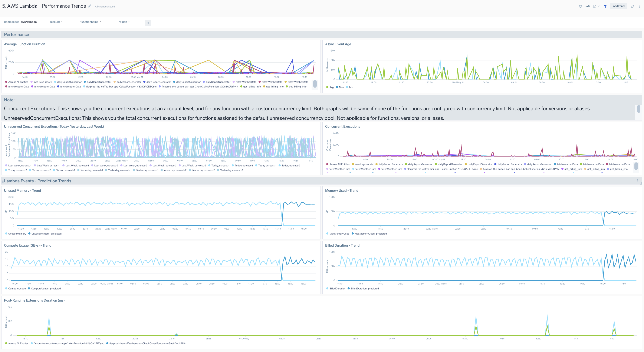Click the functionname filter field
The image size is (644, 352).
[x=105, y=22]
